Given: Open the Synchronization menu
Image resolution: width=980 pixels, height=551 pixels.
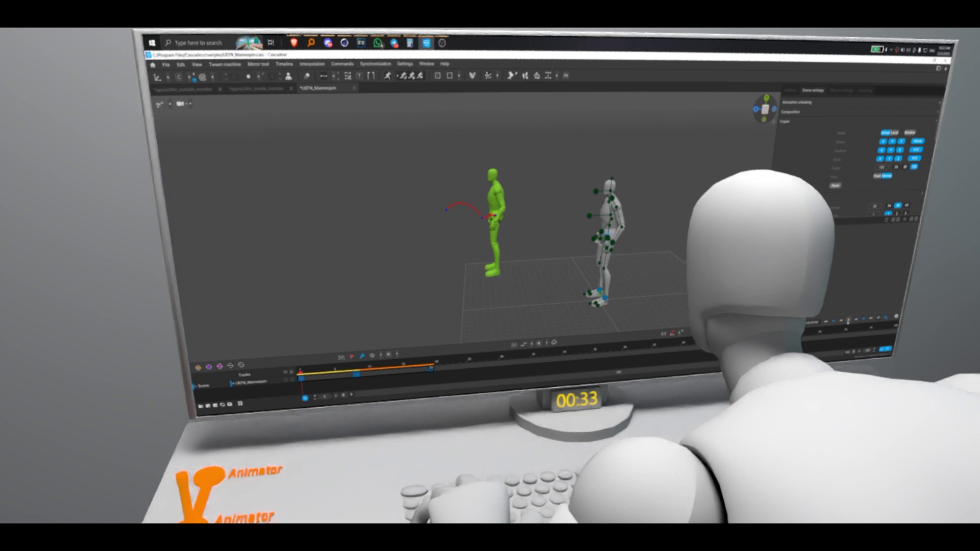Looking at the screenshot, I should coord(375,64).
